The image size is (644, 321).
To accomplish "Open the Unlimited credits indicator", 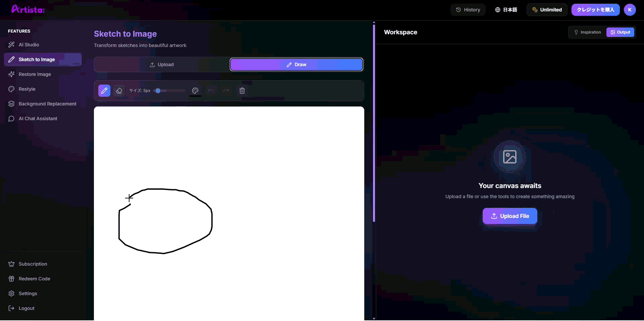I will (547, 10).
